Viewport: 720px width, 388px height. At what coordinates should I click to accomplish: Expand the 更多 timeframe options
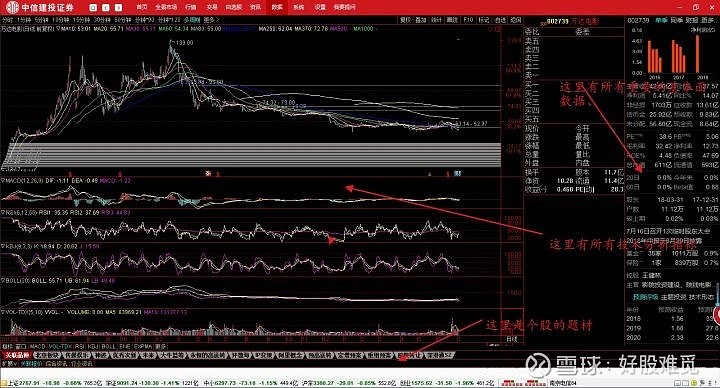pos(211,20)
